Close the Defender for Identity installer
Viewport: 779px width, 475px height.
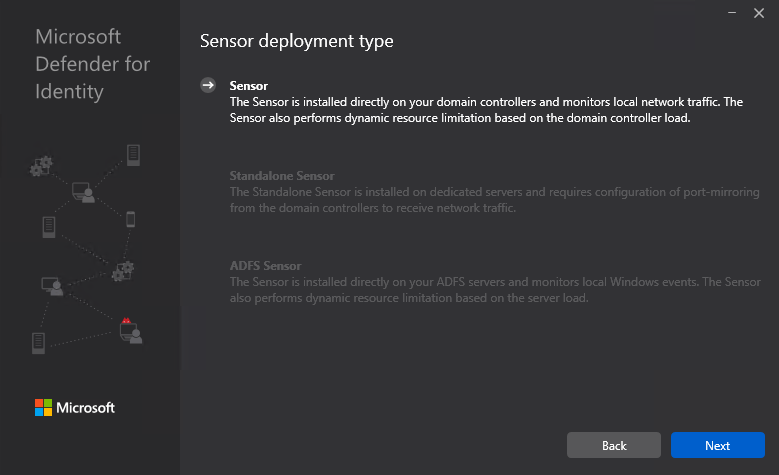coord(760,11)
